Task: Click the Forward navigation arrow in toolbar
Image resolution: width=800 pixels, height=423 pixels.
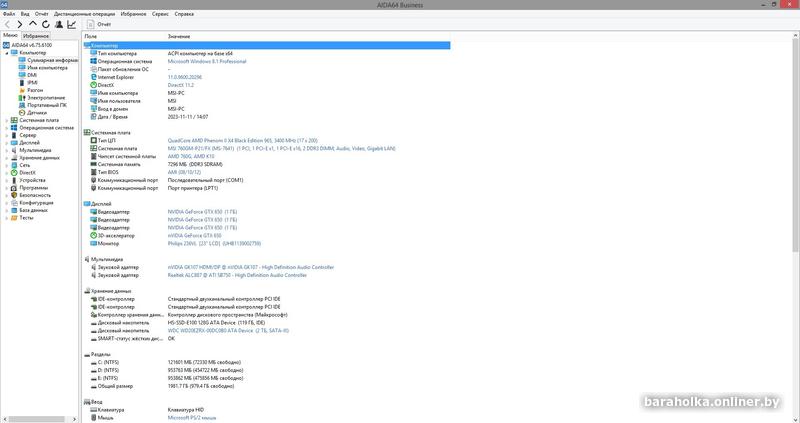Action: [x=19, y=24]
